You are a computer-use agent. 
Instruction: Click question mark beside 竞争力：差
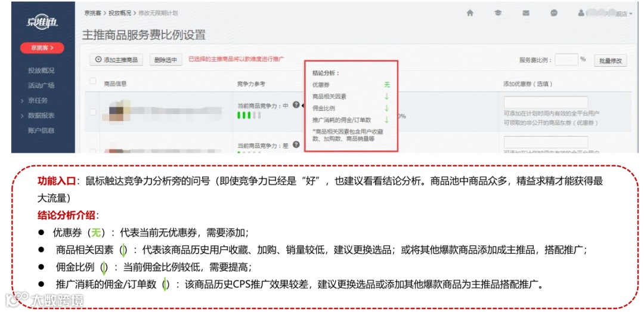(x=296, y=145)
